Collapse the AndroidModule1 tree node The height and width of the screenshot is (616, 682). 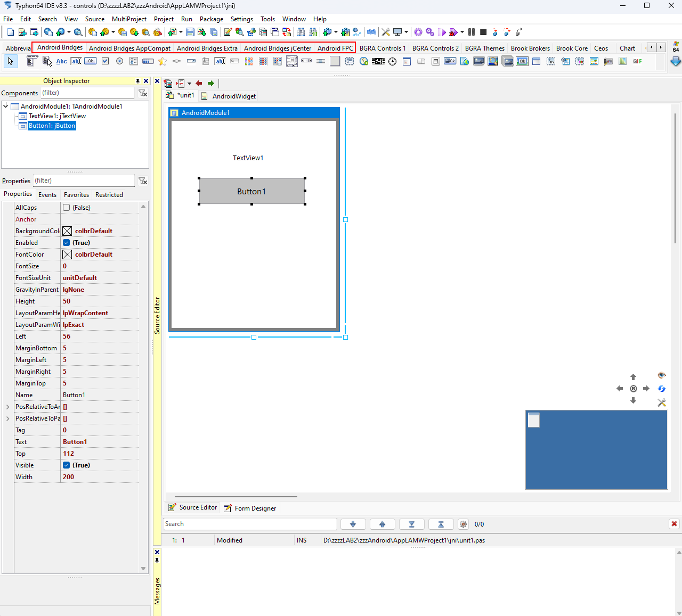tap(6, 106)
